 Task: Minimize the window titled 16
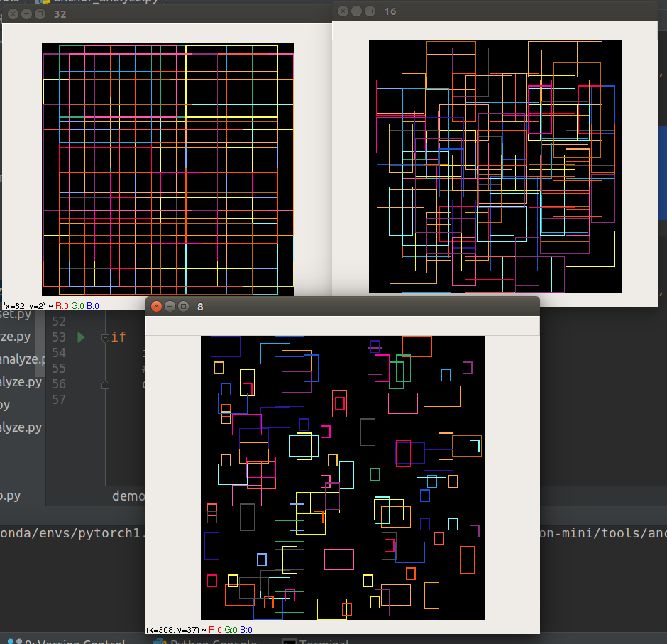tap(356, 11)
